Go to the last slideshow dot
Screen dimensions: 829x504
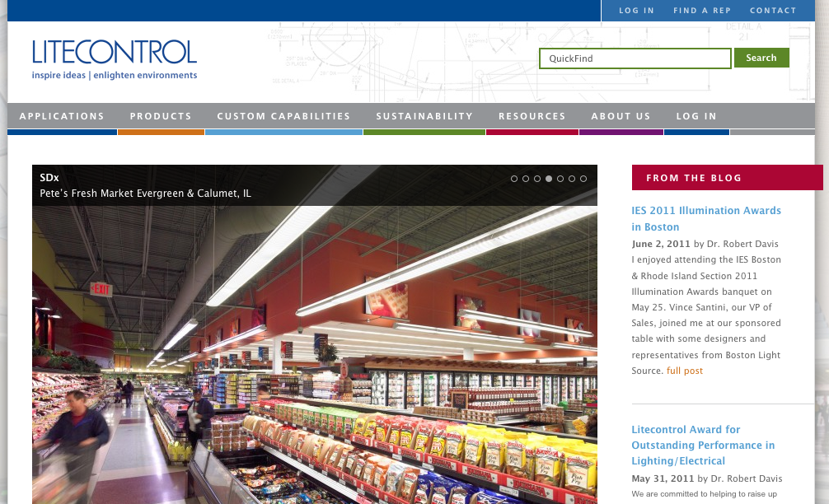click(x=583, y=179)
